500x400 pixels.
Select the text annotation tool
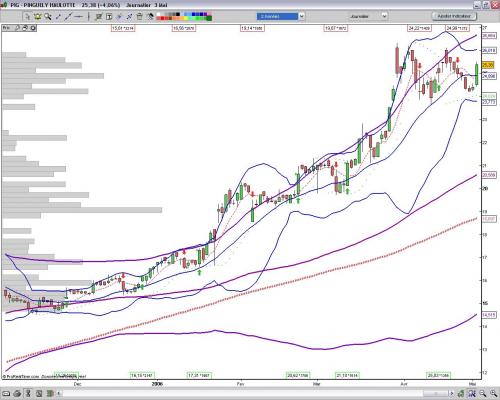[x=109, y=17]
